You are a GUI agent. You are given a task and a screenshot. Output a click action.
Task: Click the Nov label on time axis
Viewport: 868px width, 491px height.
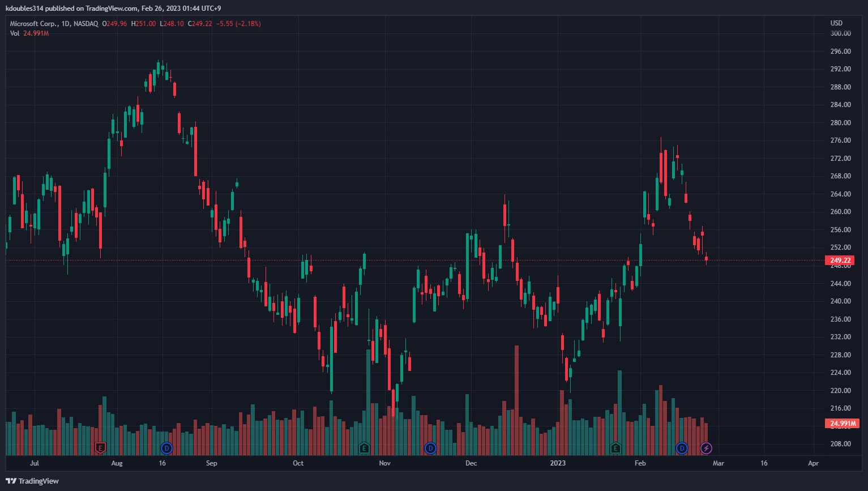click(384, 463)
